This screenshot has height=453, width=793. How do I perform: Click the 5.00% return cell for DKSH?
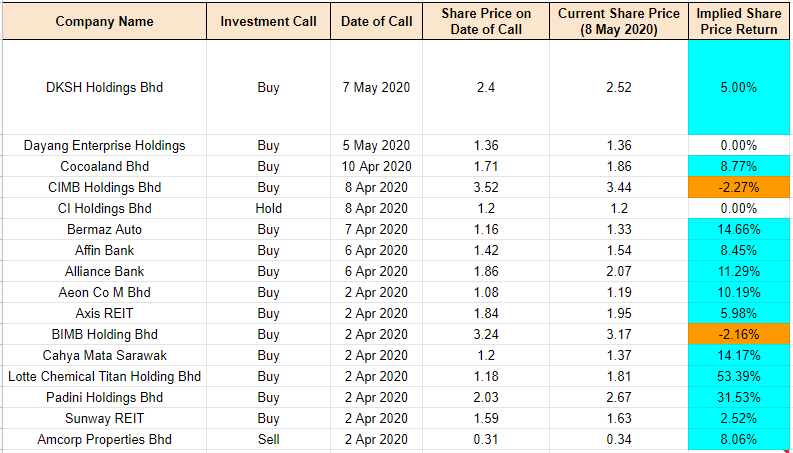coord(738,87)
